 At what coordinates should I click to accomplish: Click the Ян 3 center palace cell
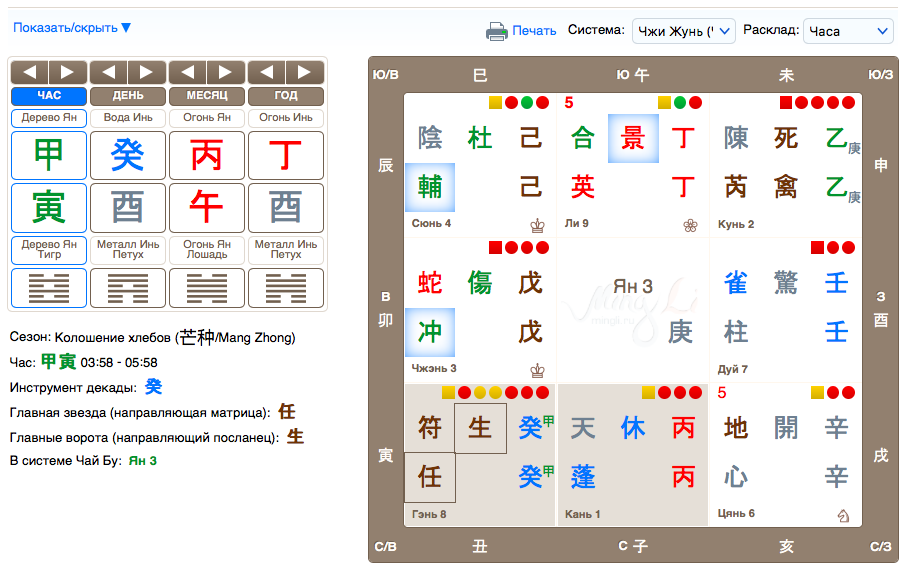(x=633, y=310)
